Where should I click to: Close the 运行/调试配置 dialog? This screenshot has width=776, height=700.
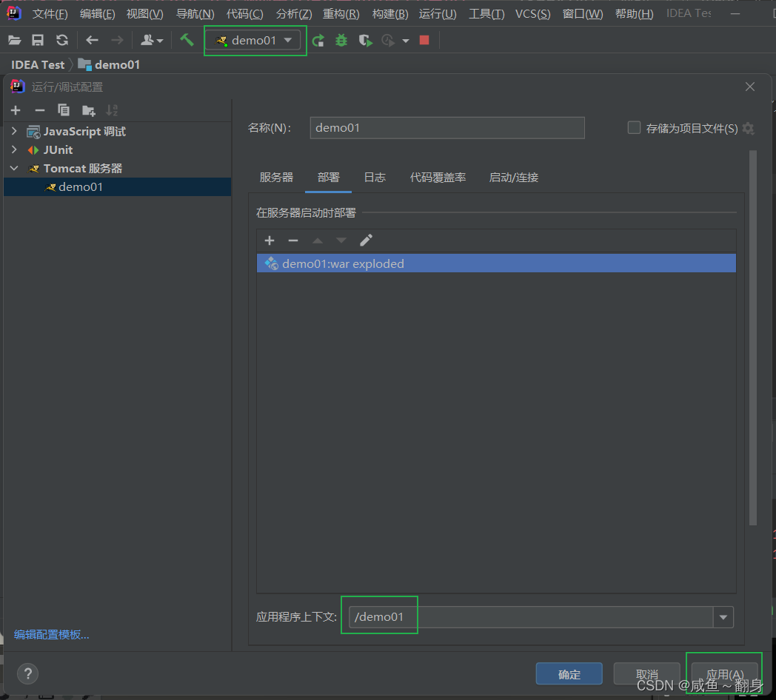click(x=750, y=87)
